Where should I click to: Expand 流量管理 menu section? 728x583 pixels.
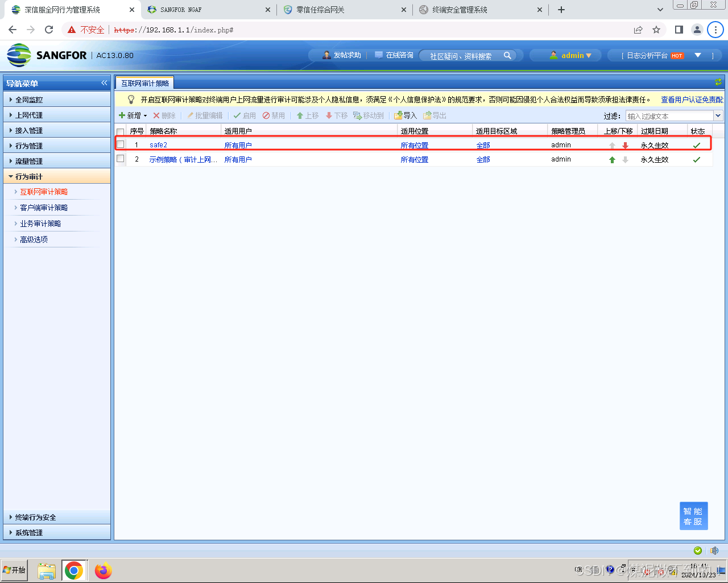pyautogui.click(x=57, y=161)
